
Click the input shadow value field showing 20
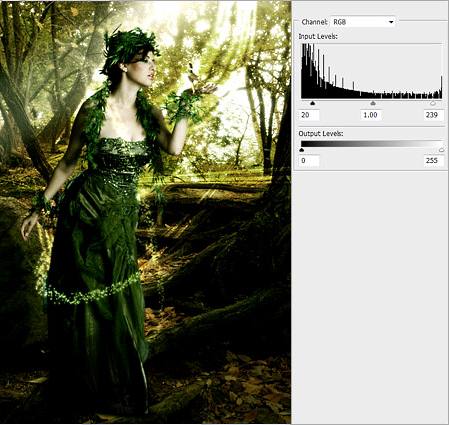[x=309, y=115]
